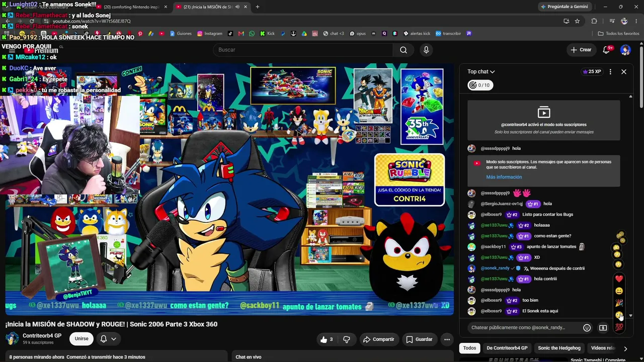Click the chat scrollbar down arrow
Viewport: 644px width, 362px height.
[630, 316]
